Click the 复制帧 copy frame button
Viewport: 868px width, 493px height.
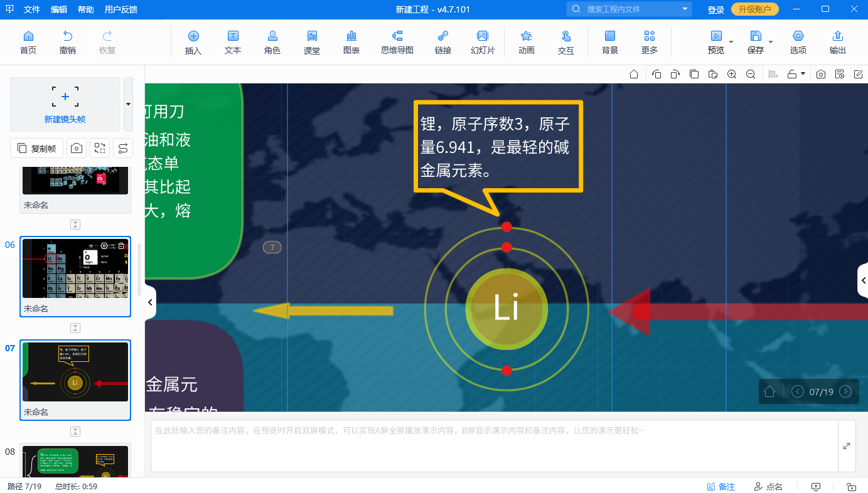point(37,148)
